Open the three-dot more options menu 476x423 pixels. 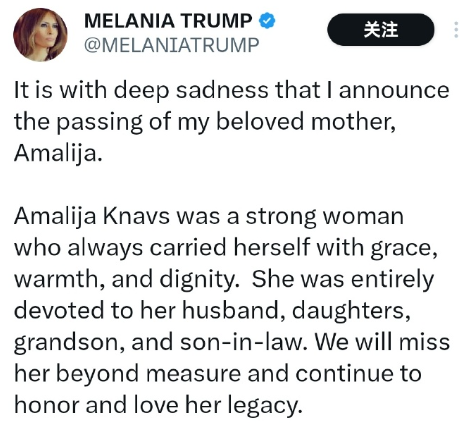pos(456,30)
